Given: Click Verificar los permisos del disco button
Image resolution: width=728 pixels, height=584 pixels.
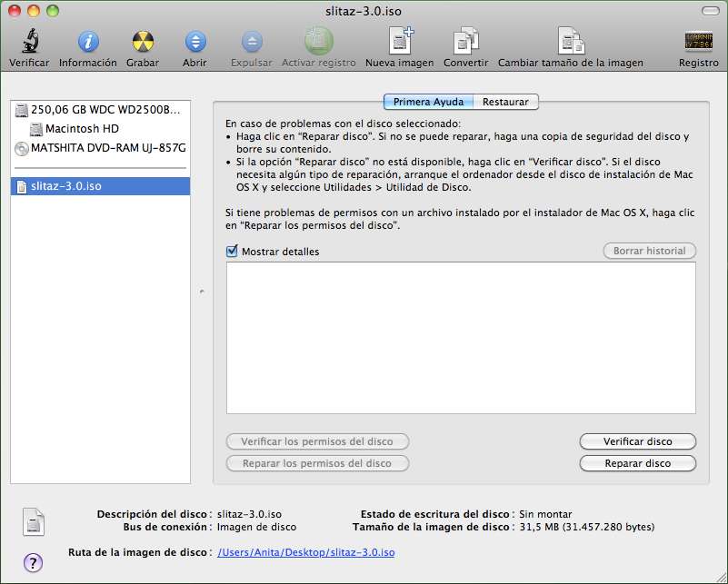Looking at the screenshot, I should (x=317, y=441).
